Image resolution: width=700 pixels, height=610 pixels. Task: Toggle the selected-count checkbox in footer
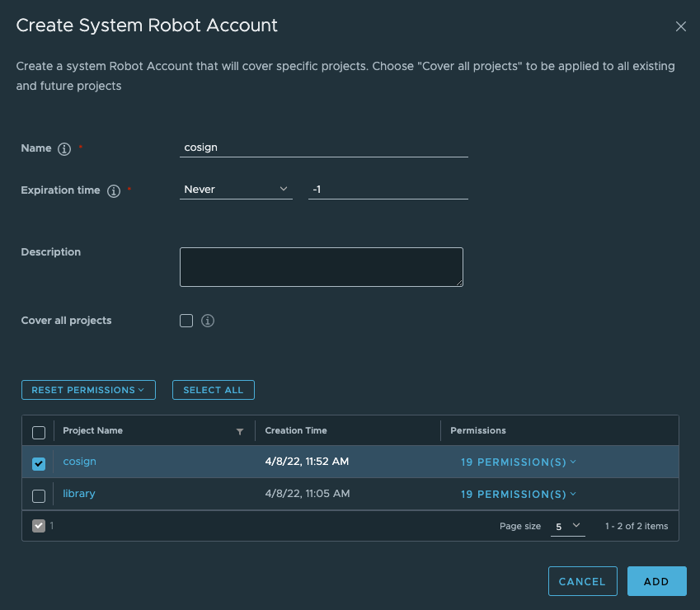click(x=39, y=526)
